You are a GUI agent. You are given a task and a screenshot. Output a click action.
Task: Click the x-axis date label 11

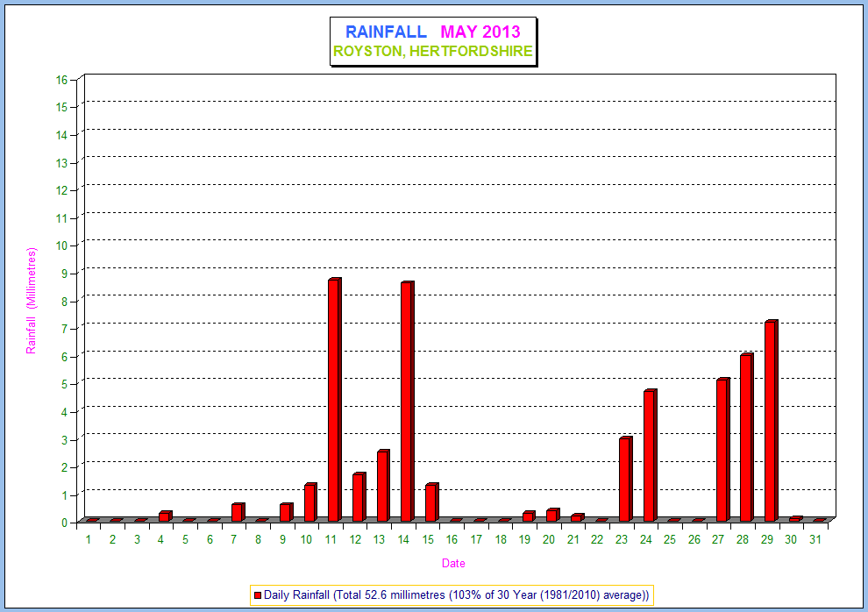(x=331, y=539)
